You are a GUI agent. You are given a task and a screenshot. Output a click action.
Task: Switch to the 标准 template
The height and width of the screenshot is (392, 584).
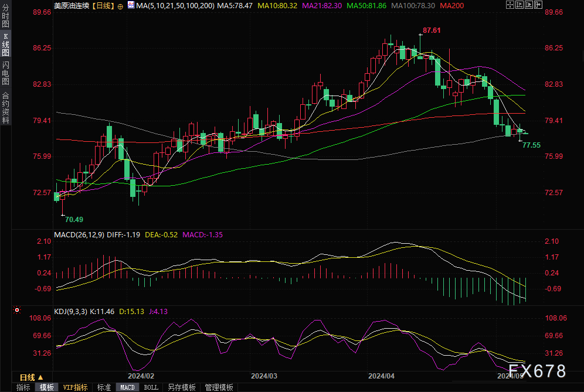tap(104, 387)
